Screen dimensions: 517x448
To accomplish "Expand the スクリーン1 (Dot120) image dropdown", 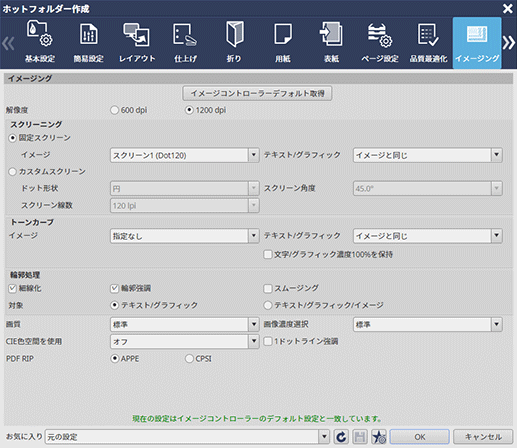I will pos(185,155).
